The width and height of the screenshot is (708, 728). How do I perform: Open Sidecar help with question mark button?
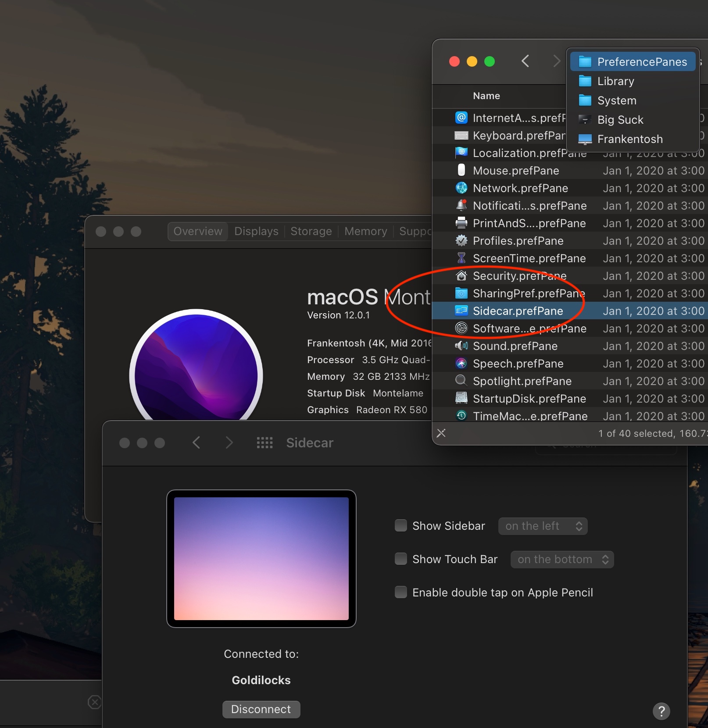(661, 711)
